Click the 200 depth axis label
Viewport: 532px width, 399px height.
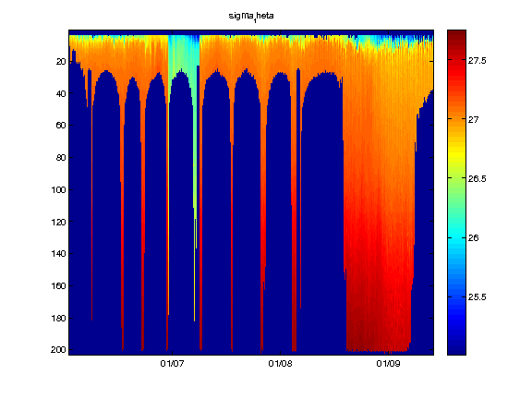[58, 350]
